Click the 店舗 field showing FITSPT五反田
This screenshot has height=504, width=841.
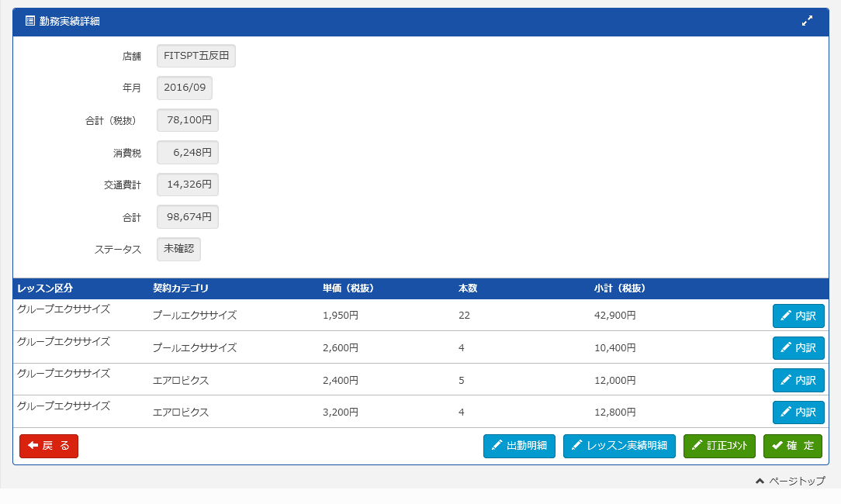[196, 56]
